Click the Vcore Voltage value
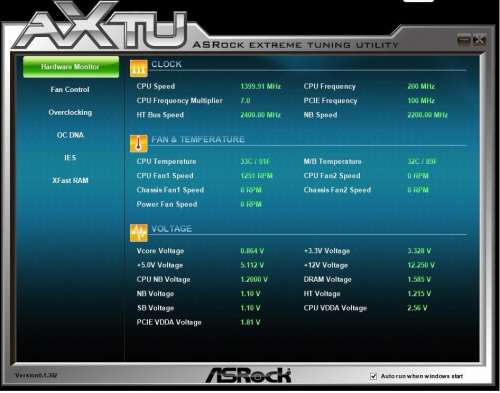 [x=252, y=251]
